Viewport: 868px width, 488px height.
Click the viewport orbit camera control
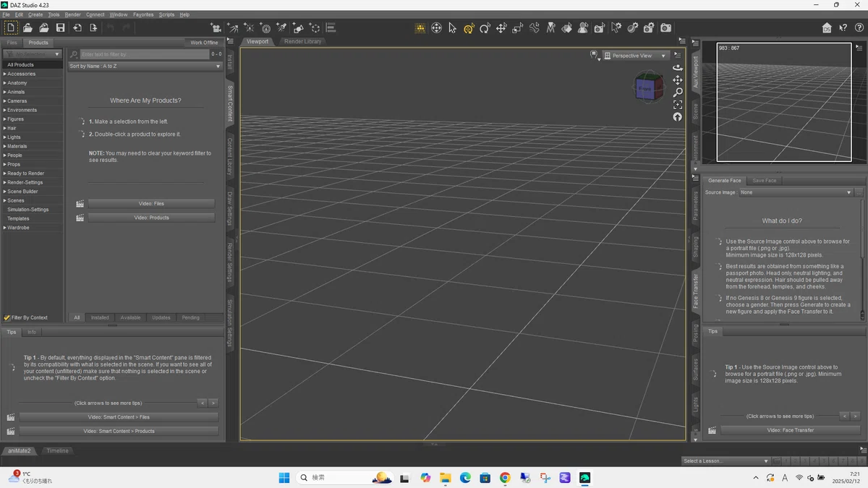point(677,67)
